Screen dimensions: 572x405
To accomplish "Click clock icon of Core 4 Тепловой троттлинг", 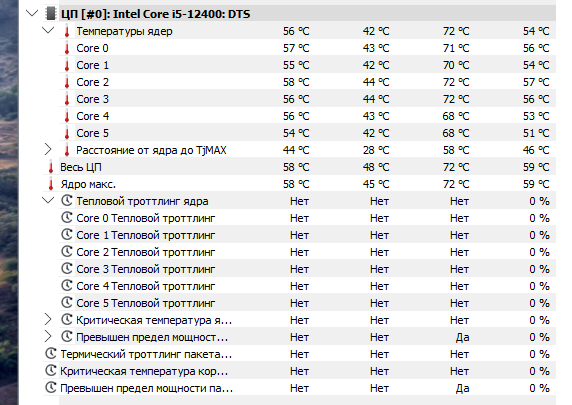I will [x=67, y=286].
